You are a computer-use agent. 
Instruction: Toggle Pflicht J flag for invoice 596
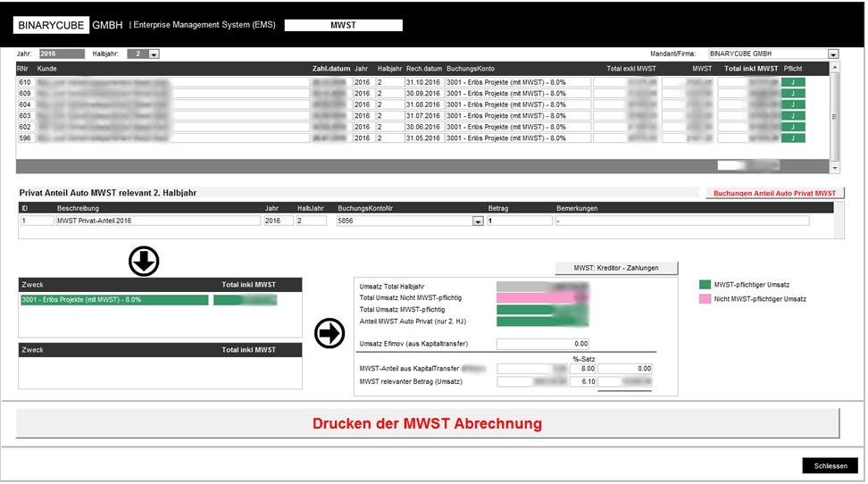pos(793,138)
